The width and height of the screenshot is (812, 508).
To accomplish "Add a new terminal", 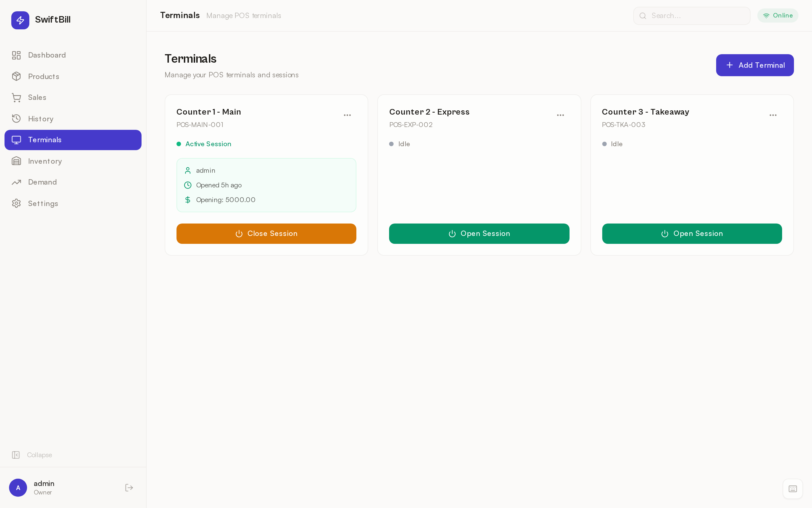I will point(754,65).
